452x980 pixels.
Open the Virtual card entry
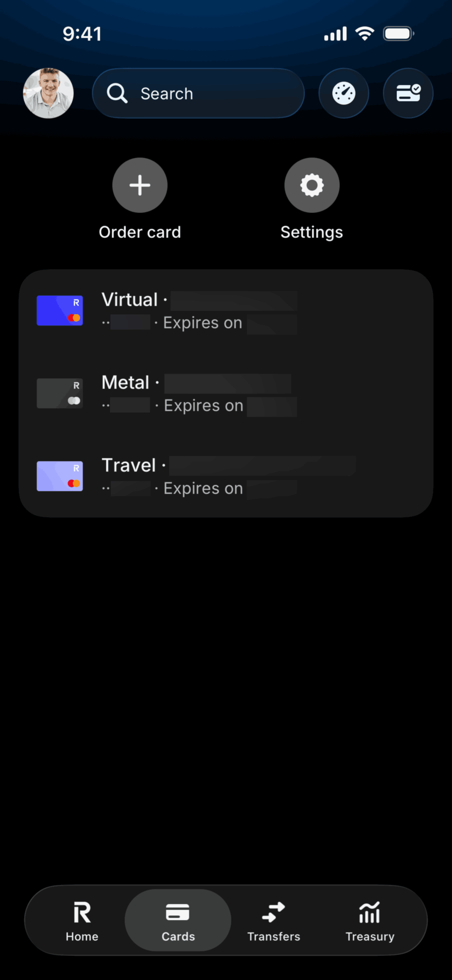226,311
